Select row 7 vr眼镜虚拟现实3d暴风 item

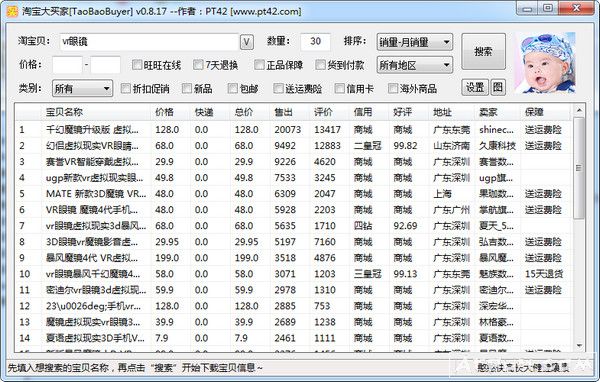tap(294, 226)
